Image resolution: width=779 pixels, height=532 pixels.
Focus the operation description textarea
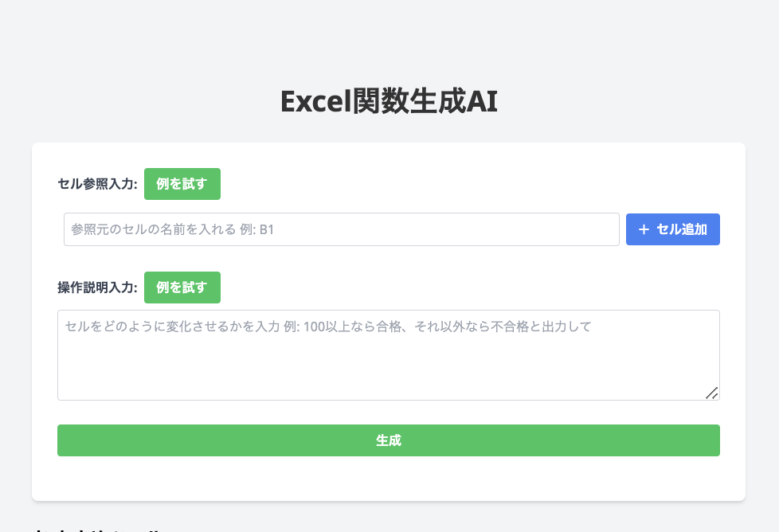tap(388, 354)
